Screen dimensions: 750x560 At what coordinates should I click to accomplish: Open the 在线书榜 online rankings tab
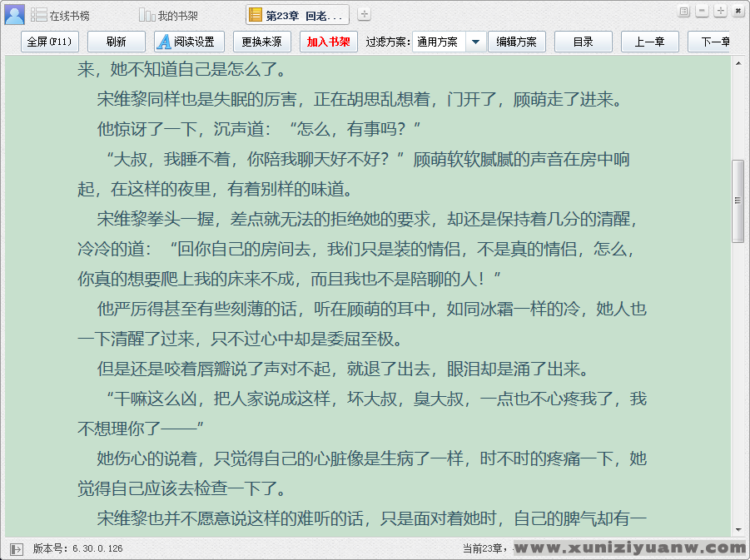click(60, 16)
